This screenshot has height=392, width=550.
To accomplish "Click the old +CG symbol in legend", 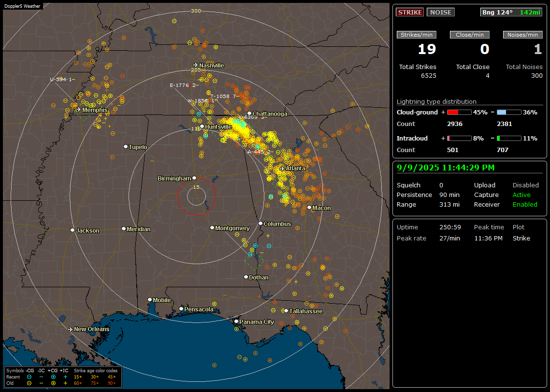I will click(x=53, y=383).
